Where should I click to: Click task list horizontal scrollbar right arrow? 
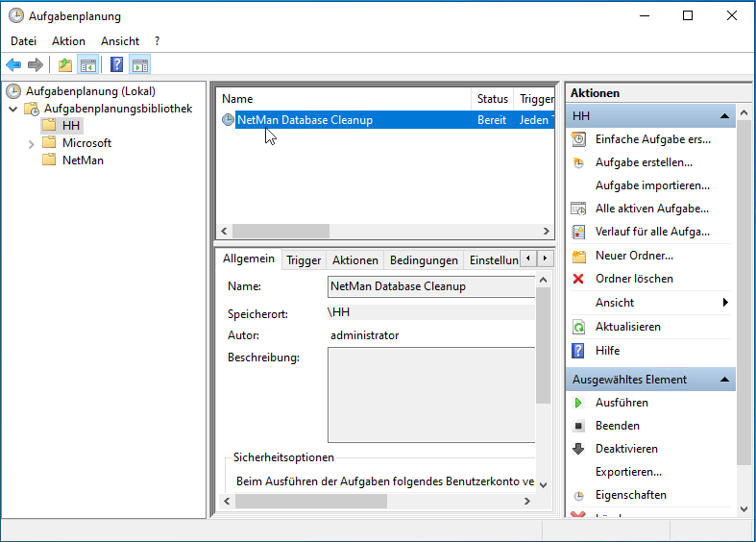point(547,232)
